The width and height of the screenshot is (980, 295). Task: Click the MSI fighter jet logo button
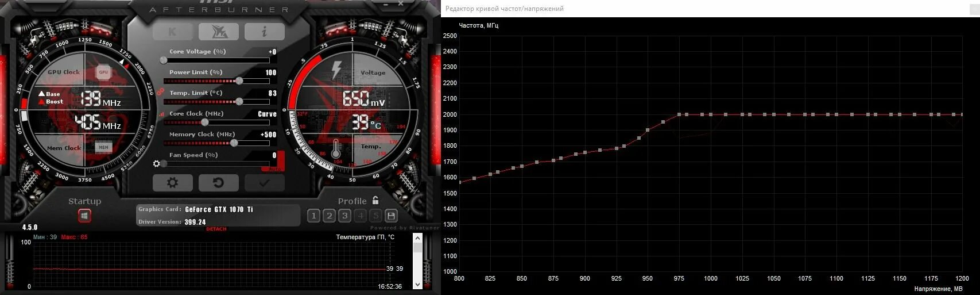[219, 32]
